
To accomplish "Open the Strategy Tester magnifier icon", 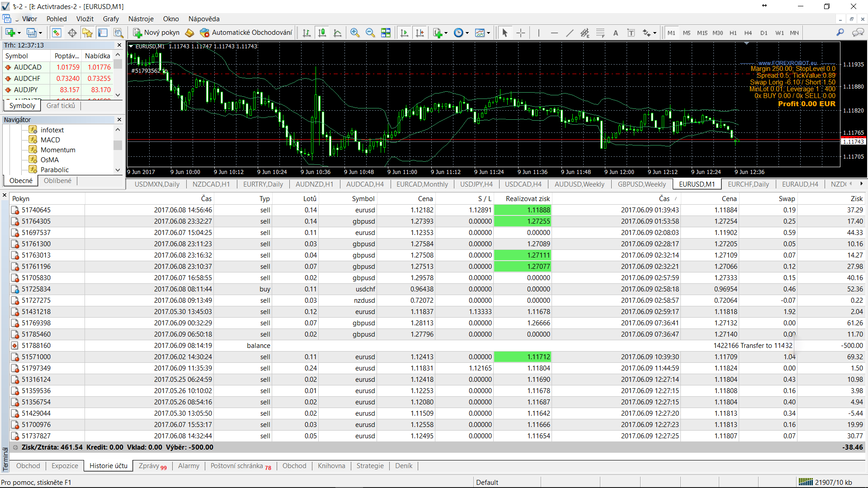I will [x=118, y=33].
